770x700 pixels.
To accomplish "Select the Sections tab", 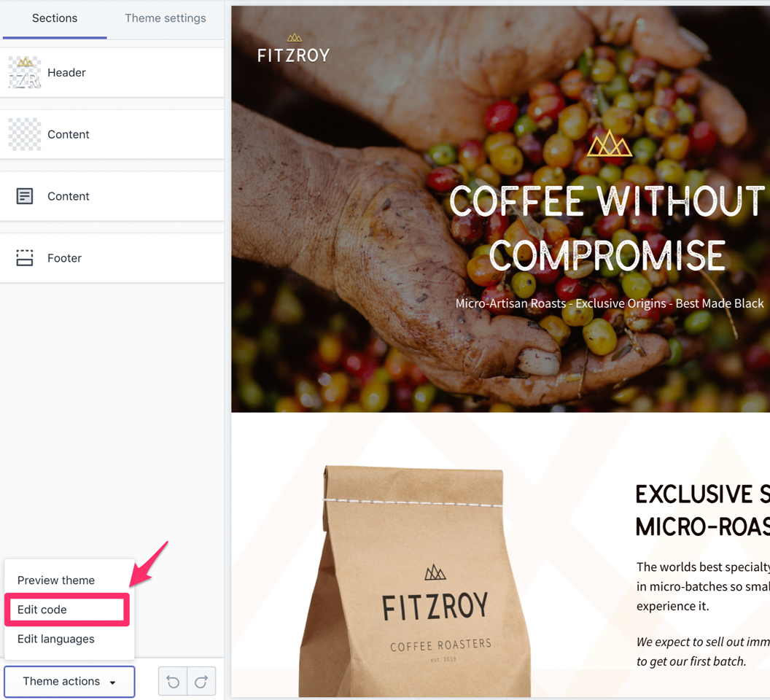I will click(55, 18).
